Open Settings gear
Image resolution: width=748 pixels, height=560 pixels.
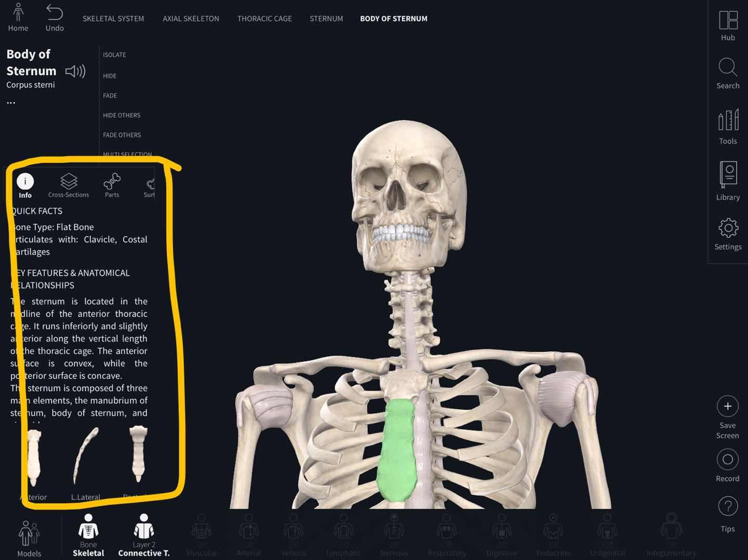point(728,234)
